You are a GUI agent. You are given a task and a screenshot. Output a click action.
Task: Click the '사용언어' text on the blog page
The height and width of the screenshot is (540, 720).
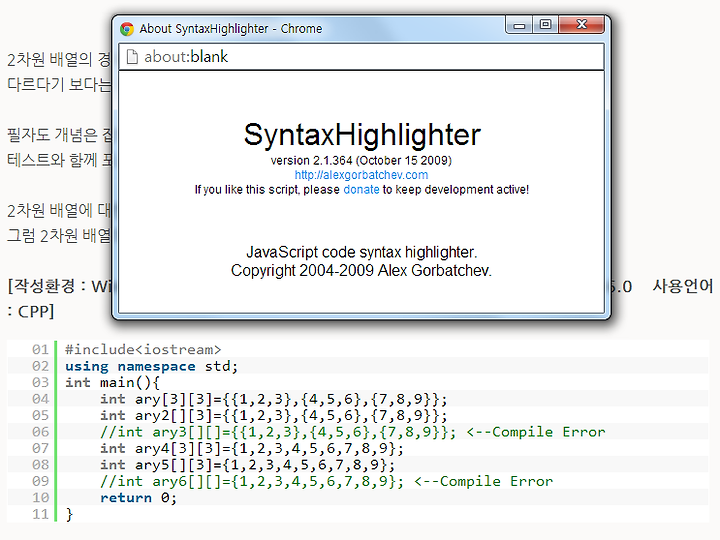682,287
